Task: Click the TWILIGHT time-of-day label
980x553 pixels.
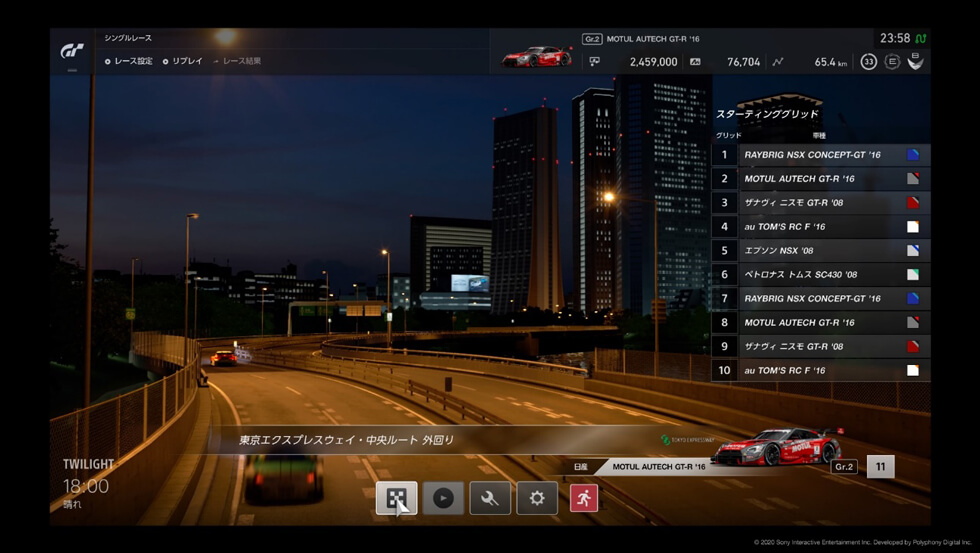Action: [88, 464]
